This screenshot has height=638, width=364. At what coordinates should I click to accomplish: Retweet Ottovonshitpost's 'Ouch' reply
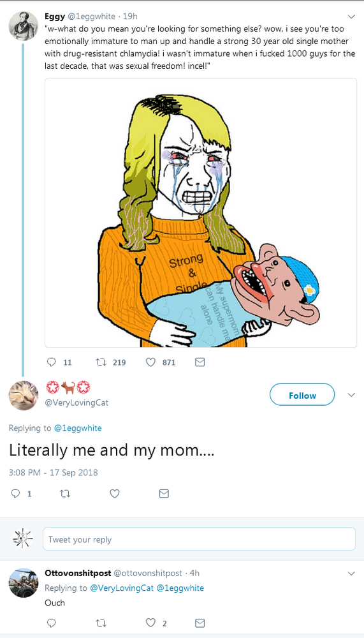pos(101,623)
